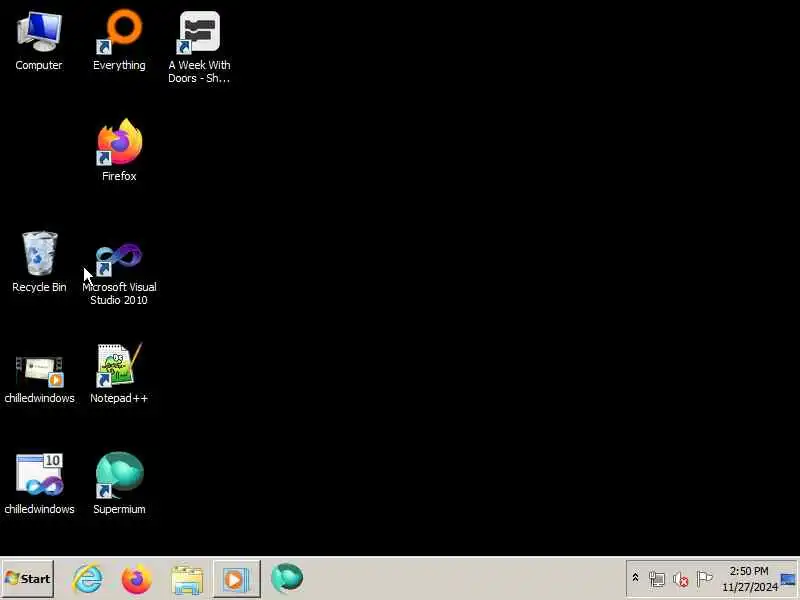Select the Recycle Bin icon
The width and height of the screenshot is (800, 600).
(x=39, y=262)
